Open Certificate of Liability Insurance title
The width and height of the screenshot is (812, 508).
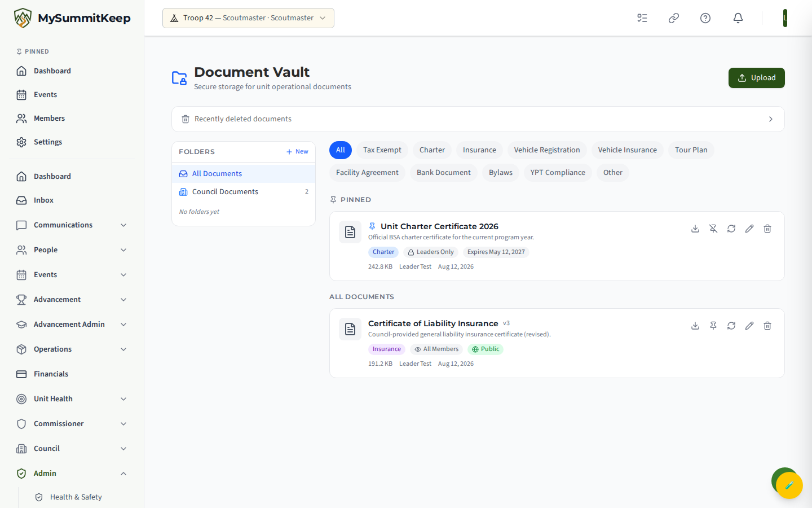pos(433,323)
